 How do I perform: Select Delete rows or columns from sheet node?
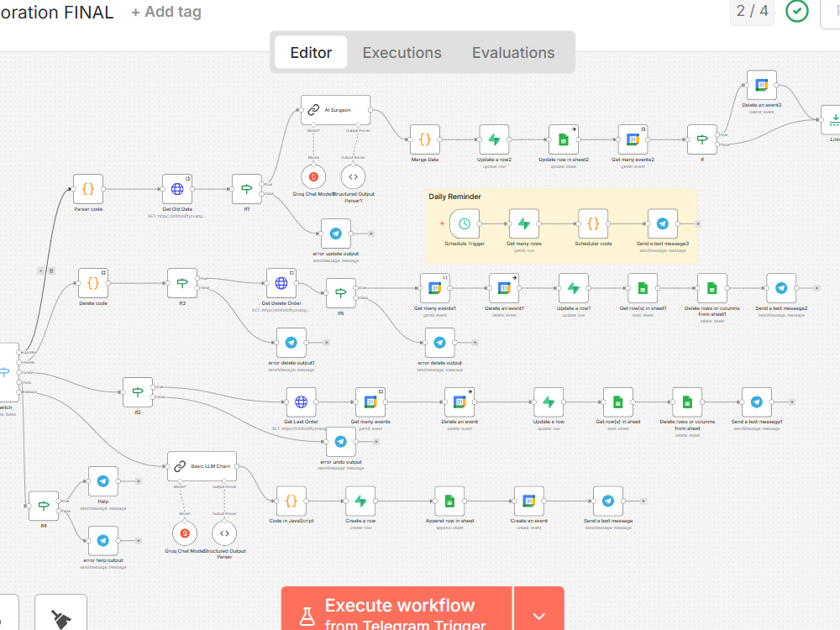[687, 402]
